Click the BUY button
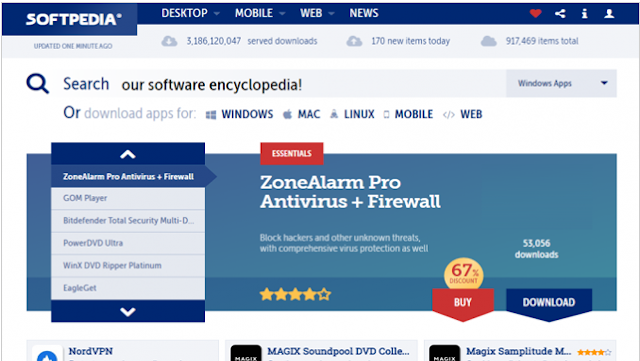Screen dimensions: 640x361 click(x=463, y=303)
